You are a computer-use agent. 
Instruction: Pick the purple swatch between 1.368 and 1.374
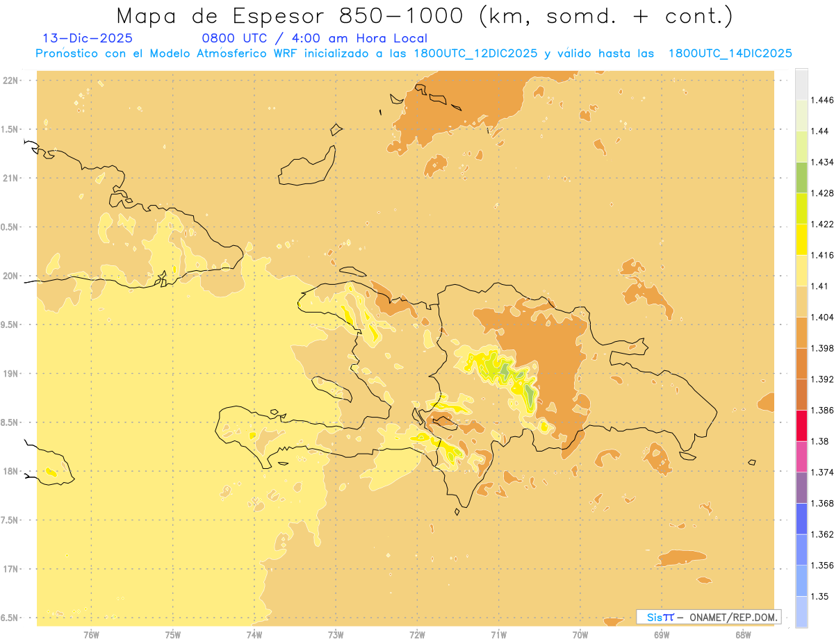tap(802, 487)
